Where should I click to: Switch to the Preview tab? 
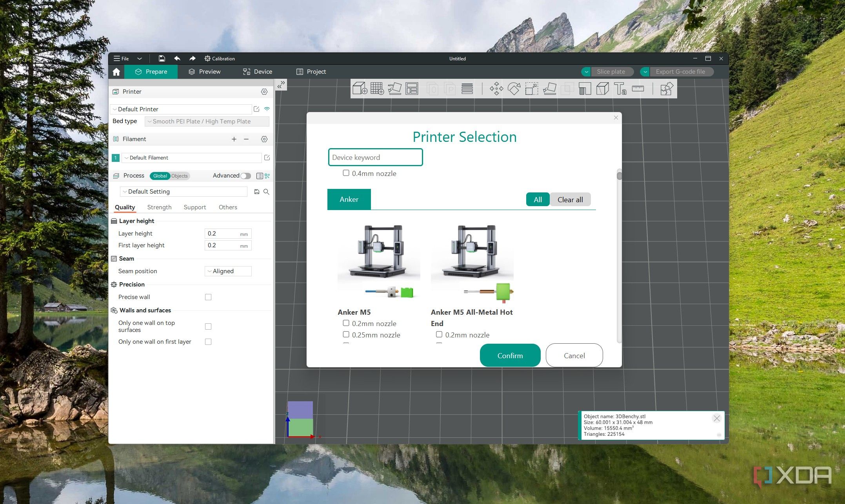tap(204, 72)
